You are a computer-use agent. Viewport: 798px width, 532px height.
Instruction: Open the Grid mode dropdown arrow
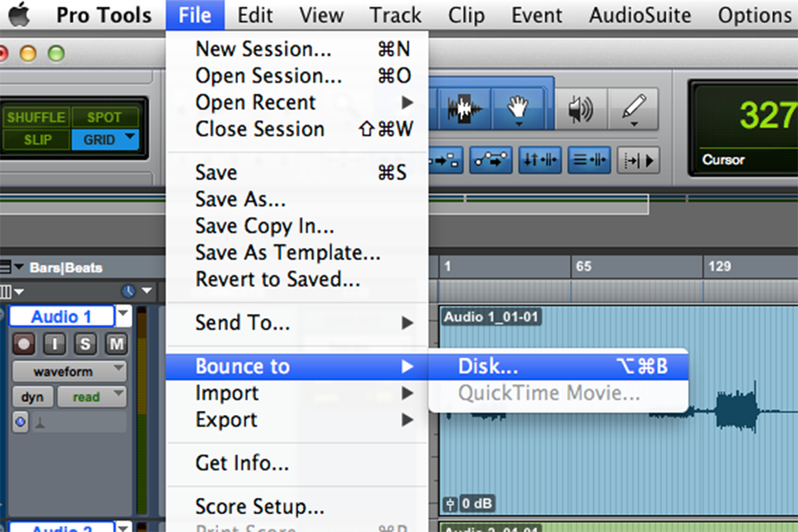[130, 137]
